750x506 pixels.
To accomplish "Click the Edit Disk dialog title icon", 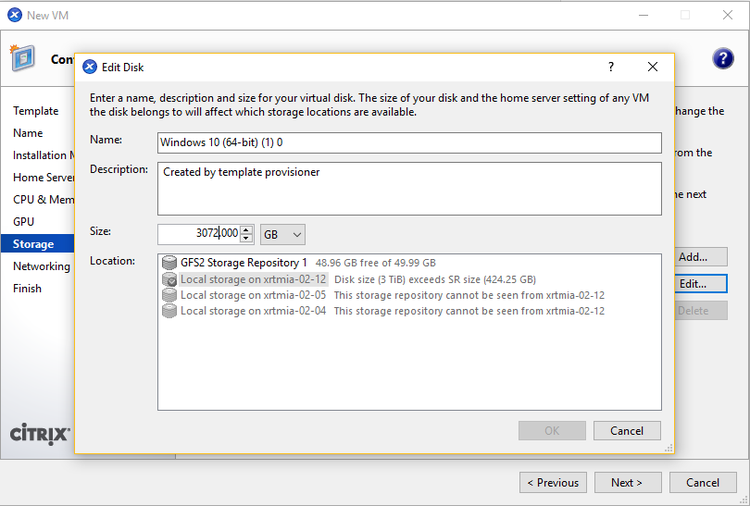I will 89,67.
